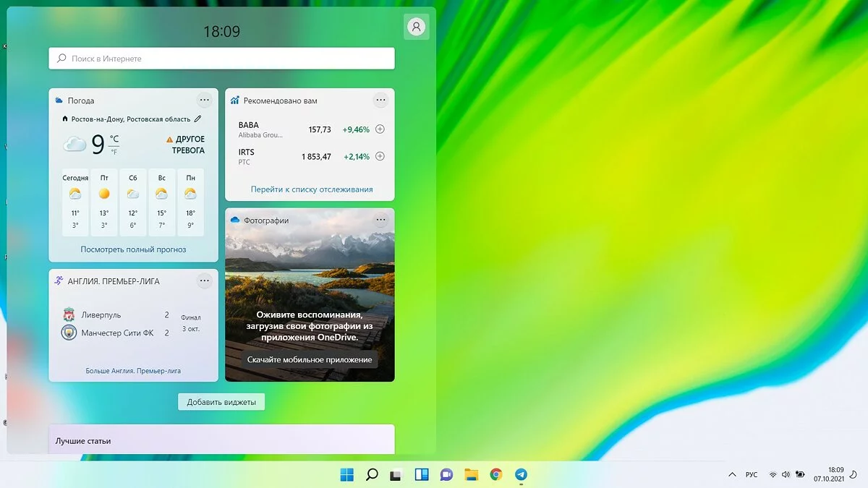Click the Manchester City club crest
This screenshot has width=868, height=488.
[69, 333]
